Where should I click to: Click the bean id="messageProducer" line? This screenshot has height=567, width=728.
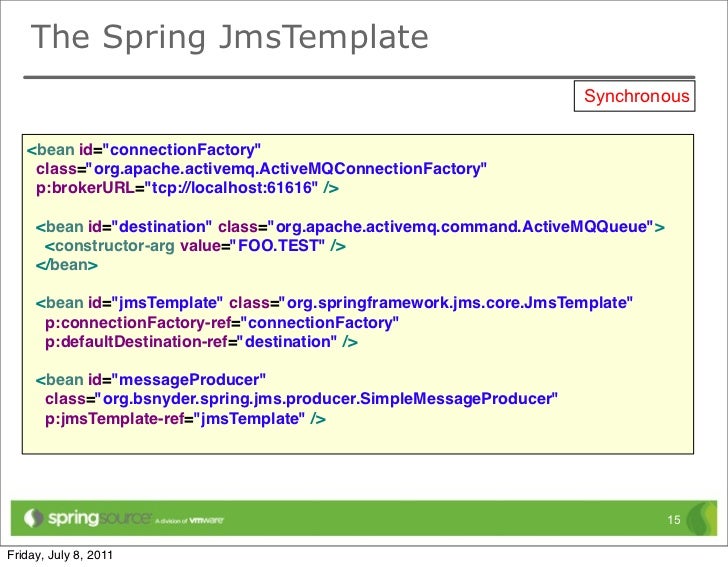tap(151, 380)
